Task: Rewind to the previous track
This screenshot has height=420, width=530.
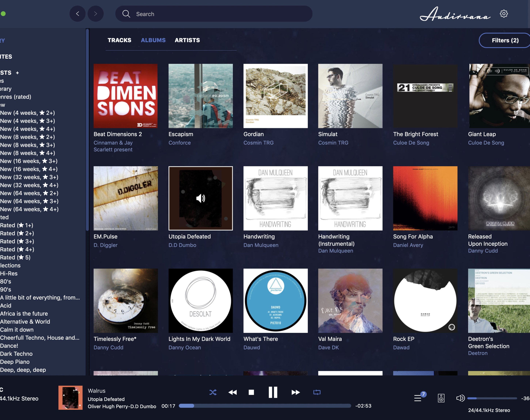Action: point(232,392)
